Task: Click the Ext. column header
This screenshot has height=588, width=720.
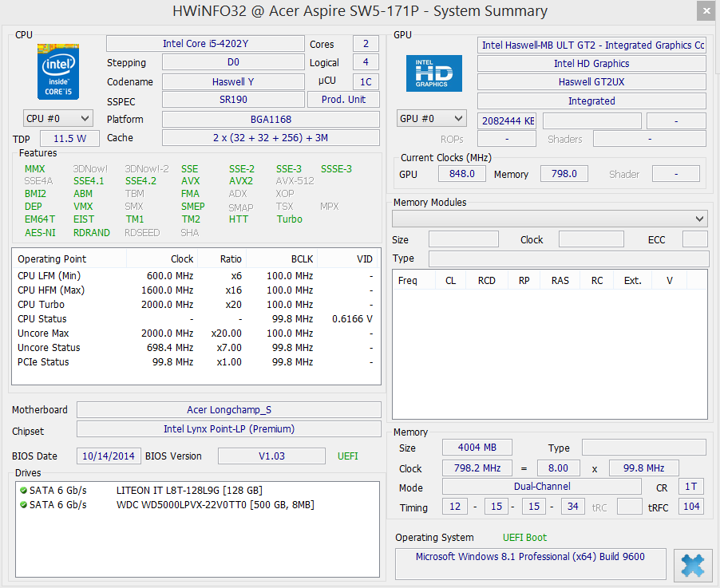Action: (x=632, y=281)
